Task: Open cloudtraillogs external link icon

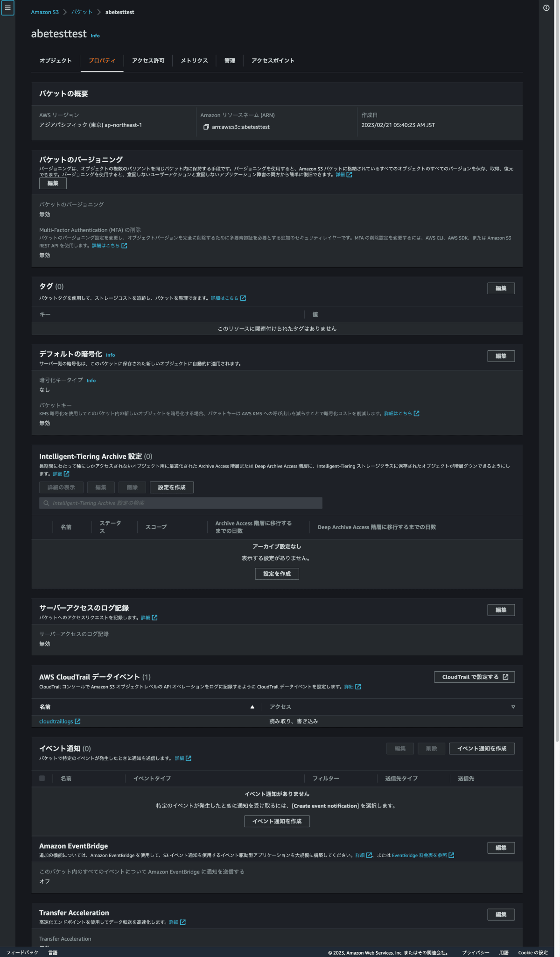Action: (77, 722)
